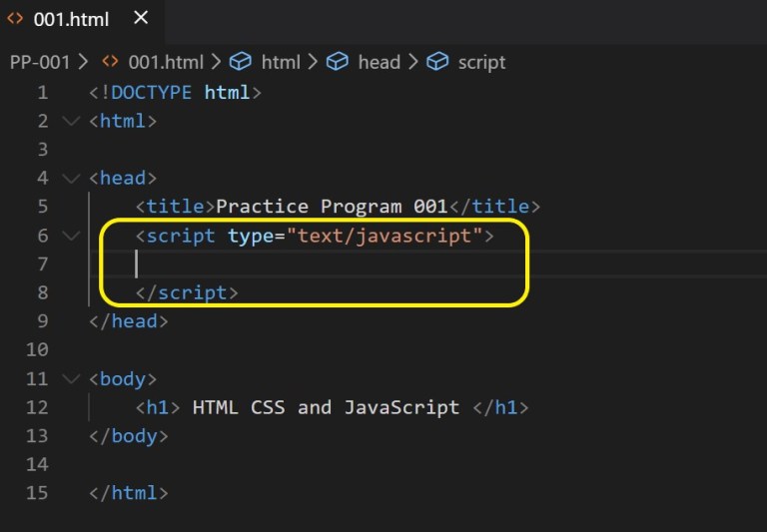The height and width of the screenshot is (532, 767).
Task: Click the closing h1 tag on line 12
Action: pos(501,407)
